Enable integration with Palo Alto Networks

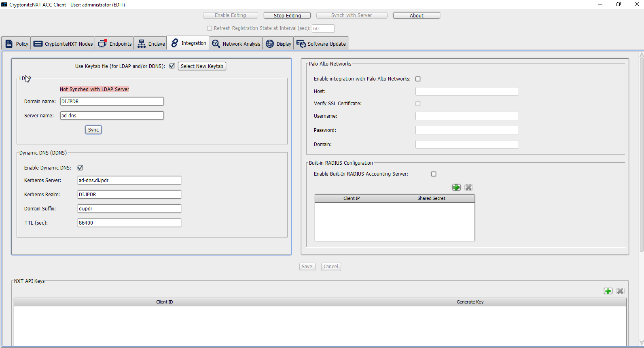418,79
